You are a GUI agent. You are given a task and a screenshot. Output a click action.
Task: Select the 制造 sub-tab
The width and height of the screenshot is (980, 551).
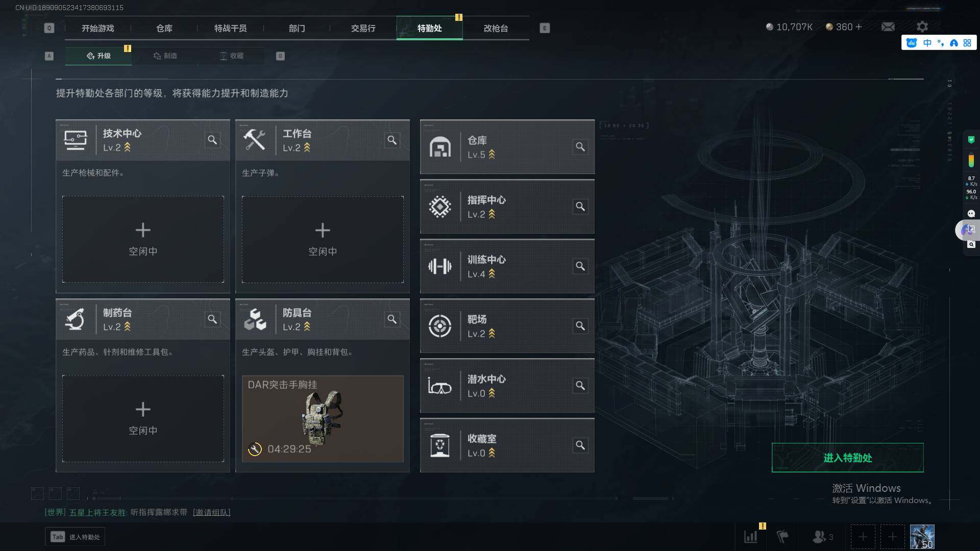165,56
